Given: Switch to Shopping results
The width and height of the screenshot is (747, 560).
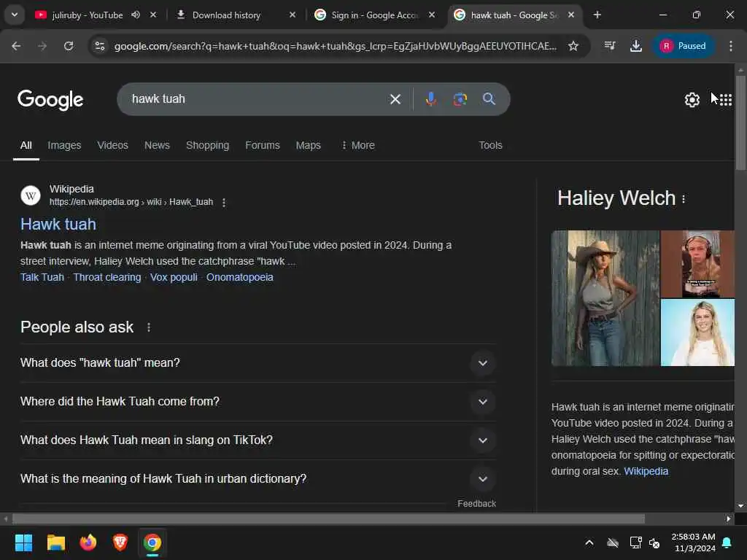Looking at the screenshot, I should [x=207, y=145].
